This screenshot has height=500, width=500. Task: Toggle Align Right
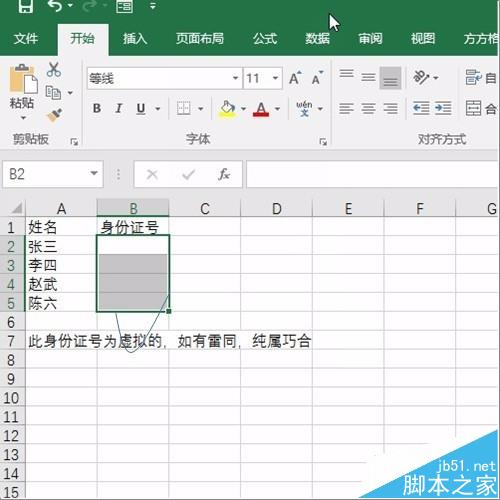pyautogui.click(x=390, y=108)
